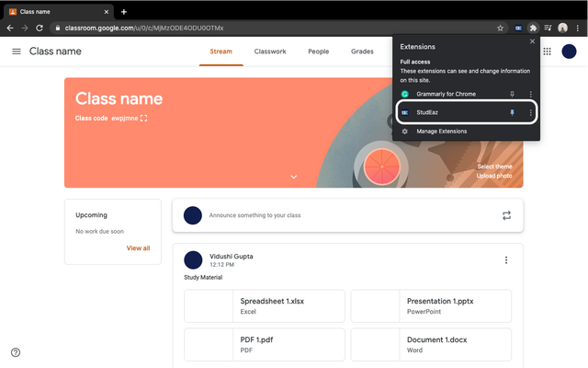Click the Extensions puzzle piece icon
The image size is (588, 368).
point(533,29)
